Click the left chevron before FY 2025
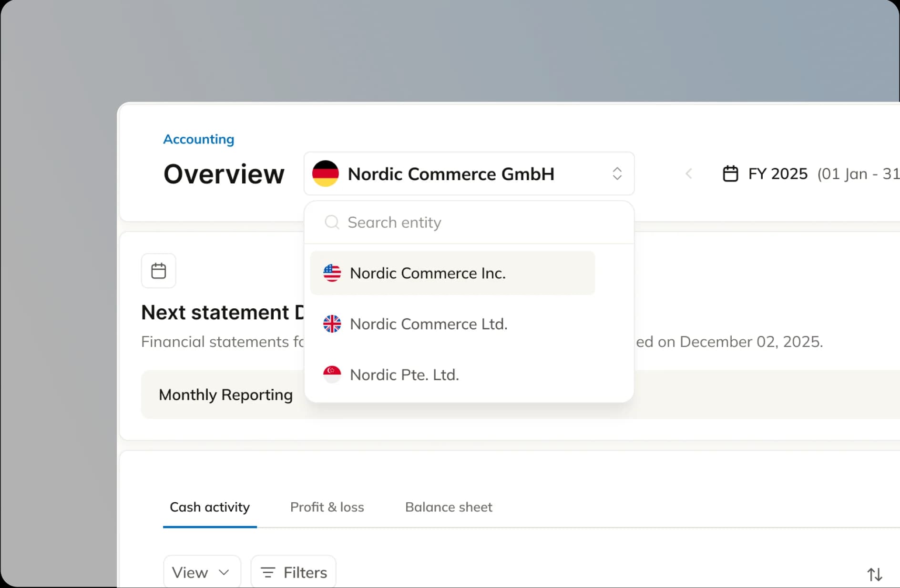This screenshot has width=900, height=588. coord(688,173)
